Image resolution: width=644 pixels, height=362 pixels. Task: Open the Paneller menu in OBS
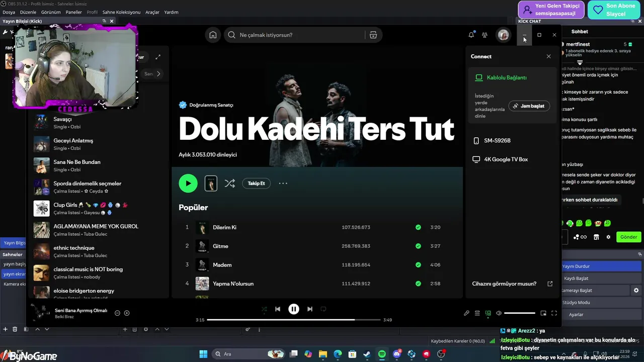click(73, 12)
